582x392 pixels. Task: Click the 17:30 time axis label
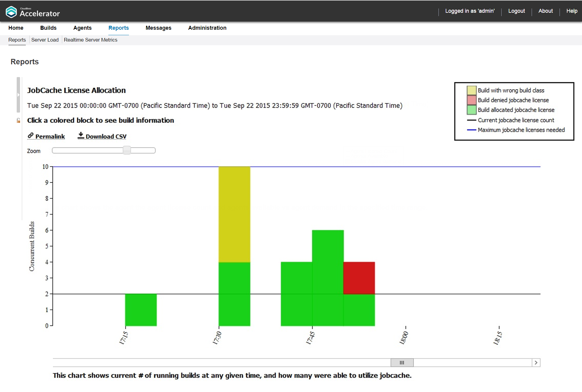click(217, 338)
